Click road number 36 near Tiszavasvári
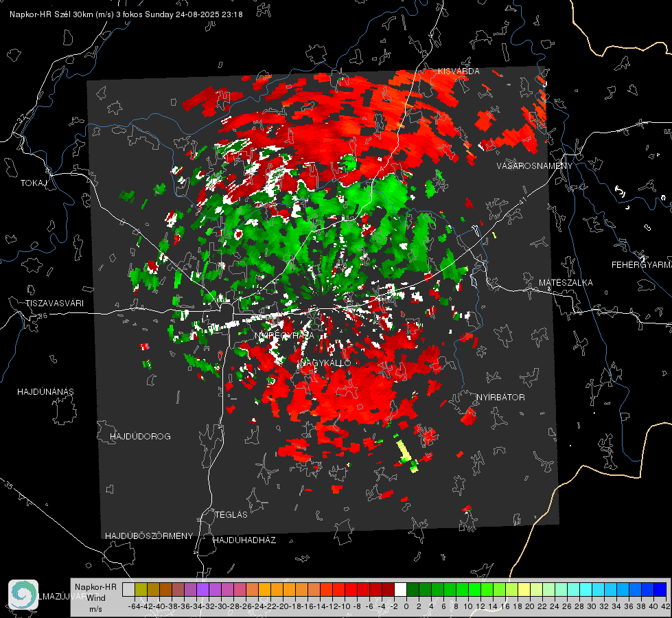The height and width of the screenshot is (618, 672). [43, 316]
